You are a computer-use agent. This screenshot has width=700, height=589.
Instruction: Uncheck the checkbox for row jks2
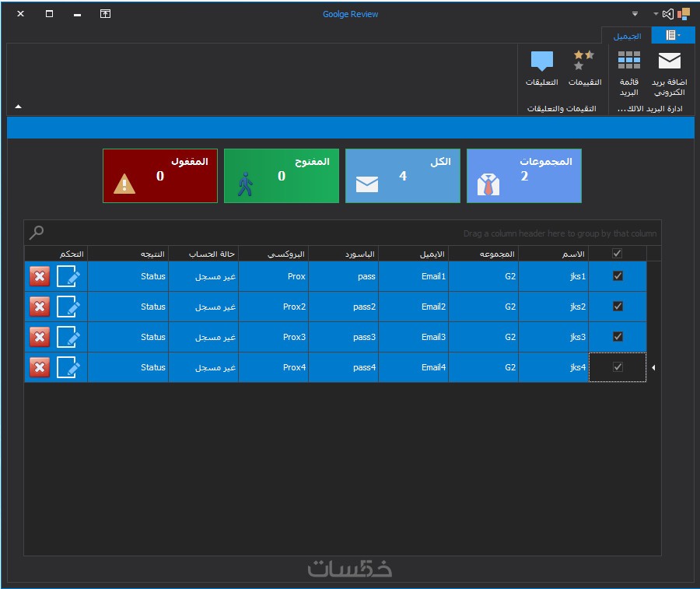click(618, 307)
